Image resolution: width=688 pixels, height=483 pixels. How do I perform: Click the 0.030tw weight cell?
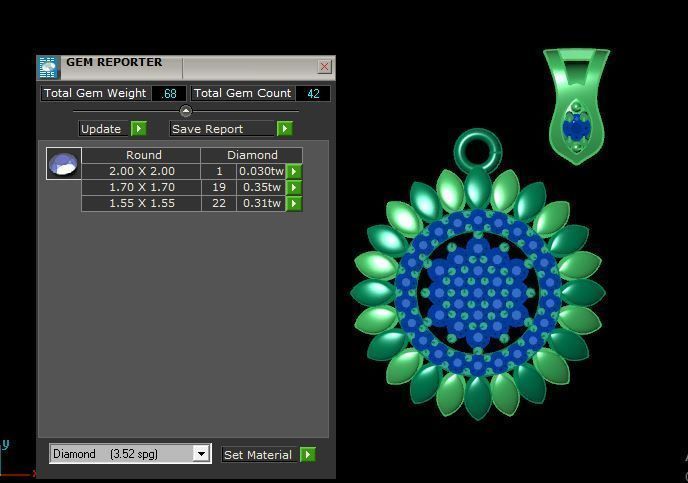(x=262, y=171)
